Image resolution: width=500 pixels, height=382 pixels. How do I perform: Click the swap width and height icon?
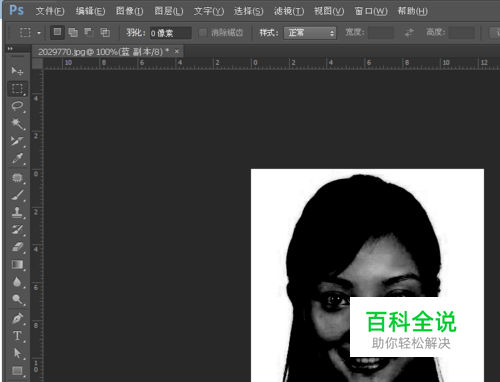click(x=409, y=33)
